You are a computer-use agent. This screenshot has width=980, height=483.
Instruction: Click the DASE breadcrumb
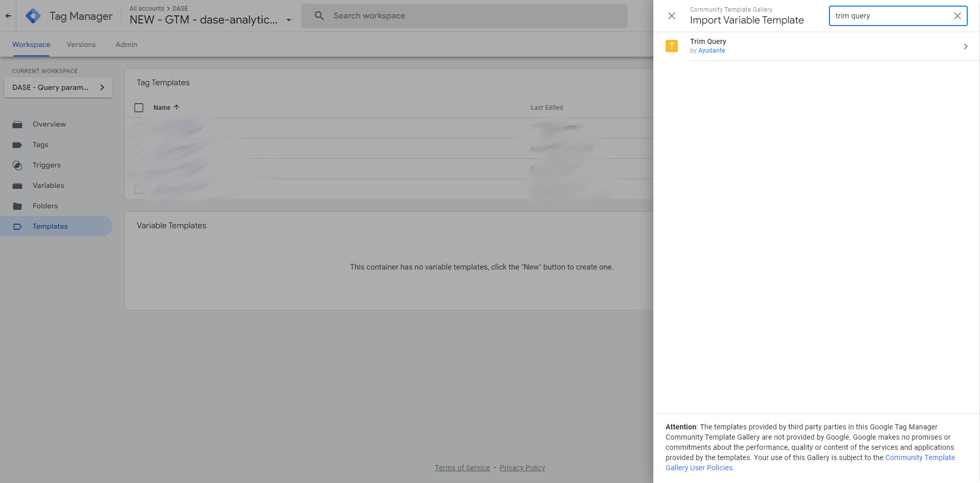click(x=180, y=9)
